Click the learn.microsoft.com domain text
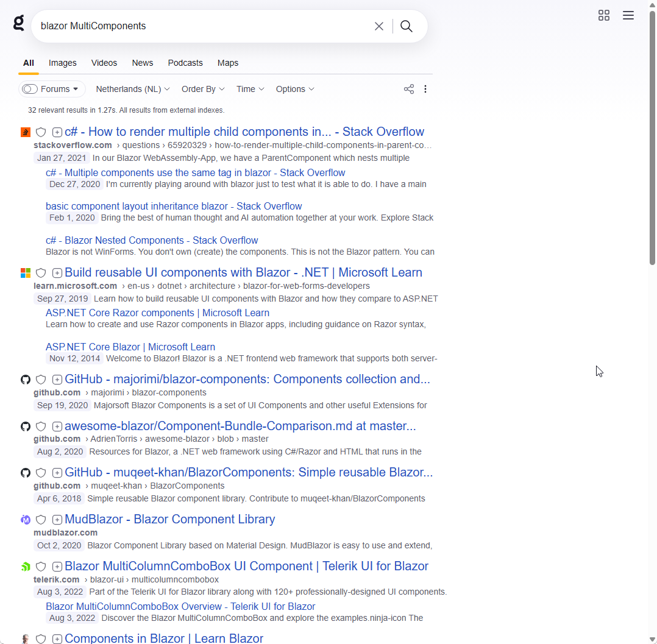Viewport: 657px width, 644px height. (x=76, y=286)
